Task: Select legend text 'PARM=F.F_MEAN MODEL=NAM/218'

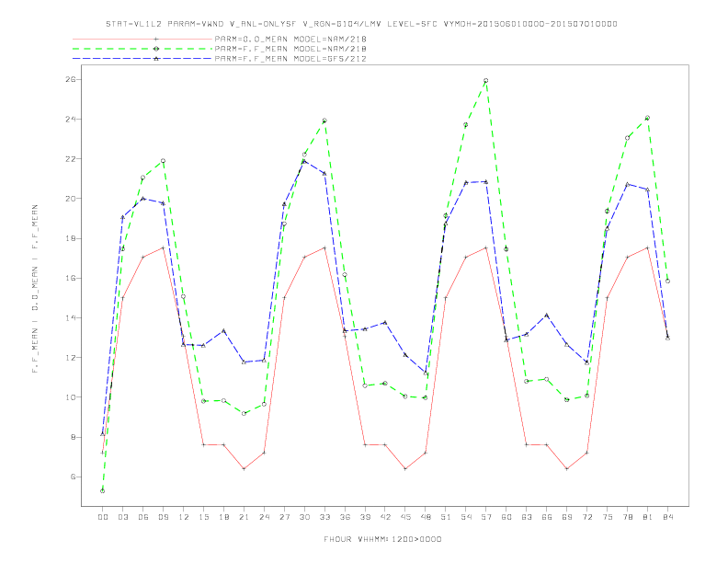Action: pyautogui.click(x=290, y=49)
